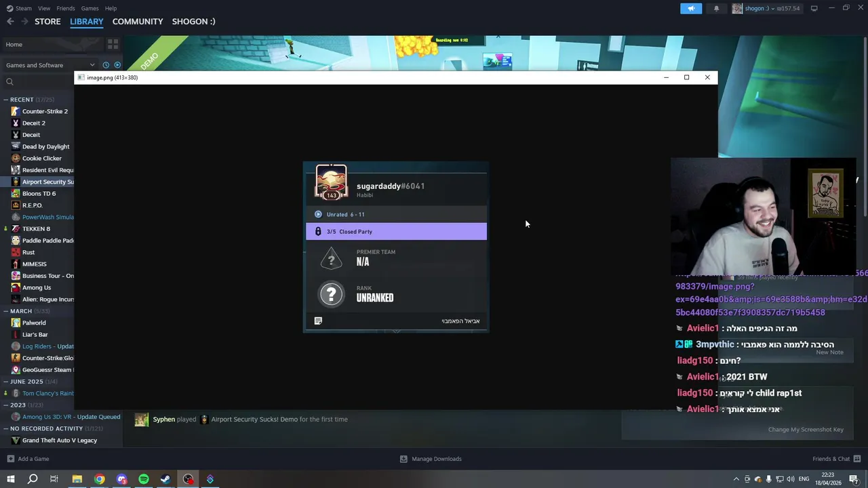Screen dimensions: 868x488
Task: Open the Games menu
Action: (x=90, y=8)
